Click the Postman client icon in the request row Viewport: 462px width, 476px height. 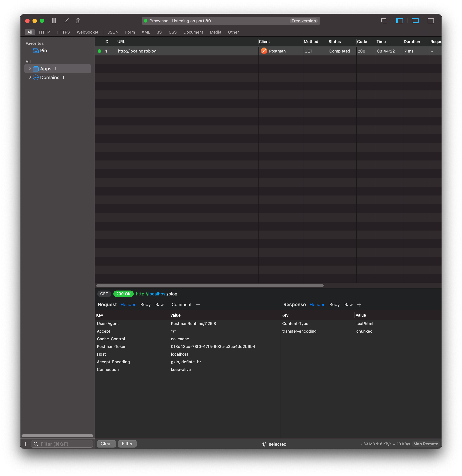point(264,51)
